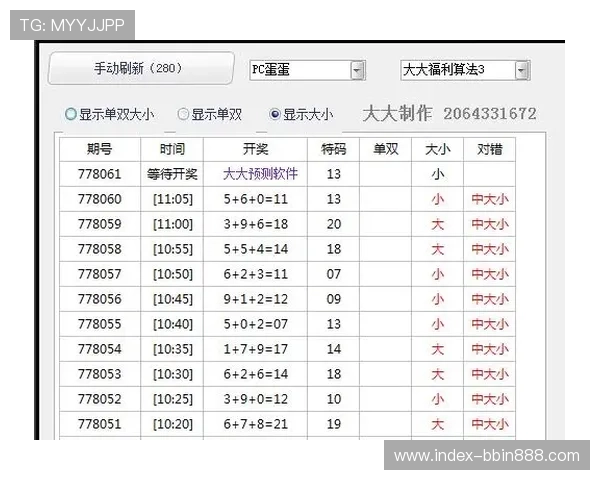Select period number 778060 cell

click(x=100, y=199)
